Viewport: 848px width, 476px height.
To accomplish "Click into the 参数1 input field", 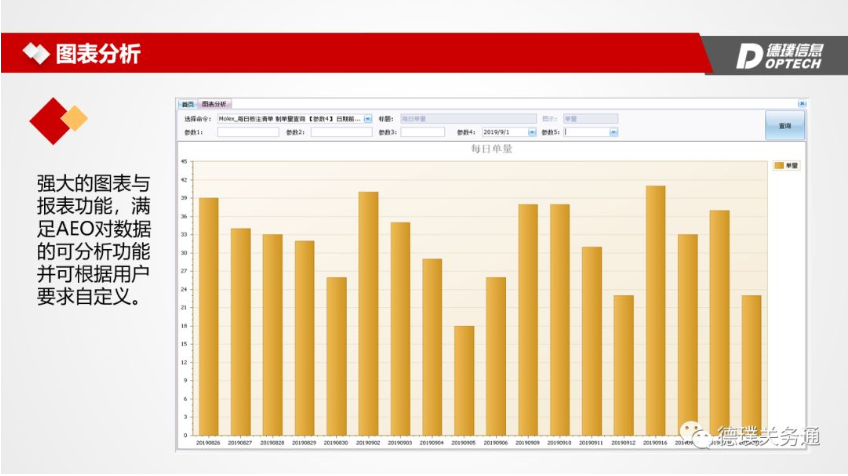I will 248,132.
